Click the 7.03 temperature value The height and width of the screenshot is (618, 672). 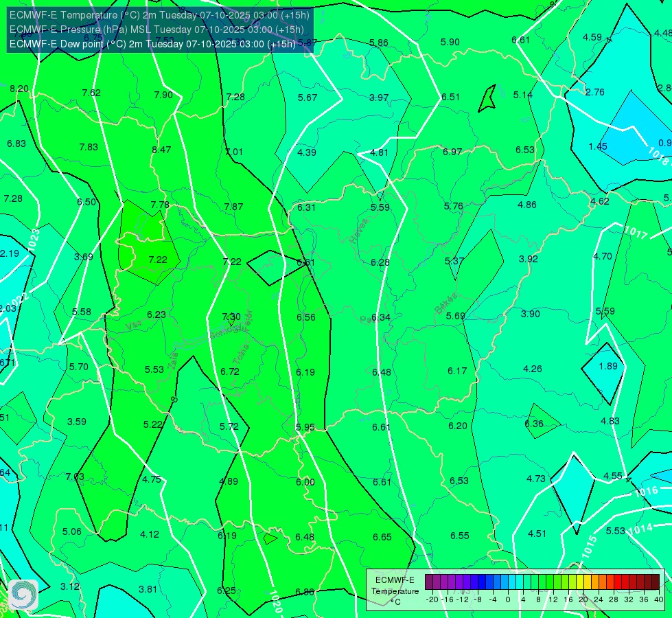(75, 477)
